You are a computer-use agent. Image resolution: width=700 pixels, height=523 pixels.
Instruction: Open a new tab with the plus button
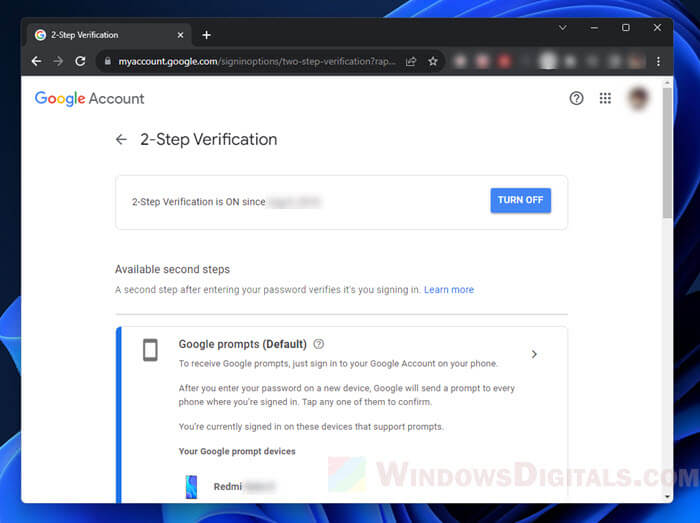(206, 35)
